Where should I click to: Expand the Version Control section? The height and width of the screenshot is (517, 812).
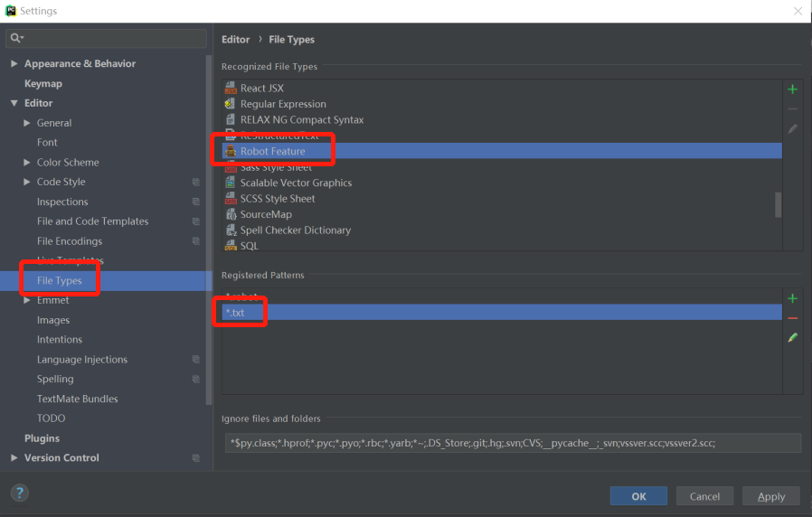pos(14,458)
